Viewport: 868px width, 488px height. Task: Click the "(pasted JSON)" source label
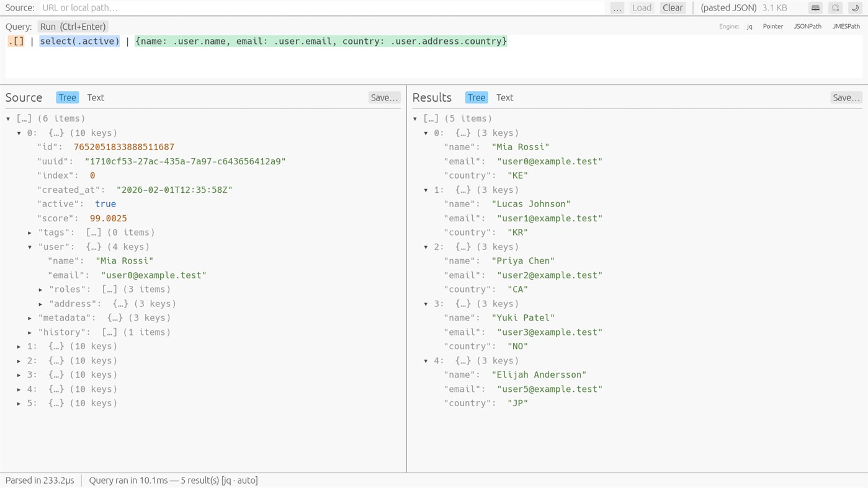click(x=728, y=8)
